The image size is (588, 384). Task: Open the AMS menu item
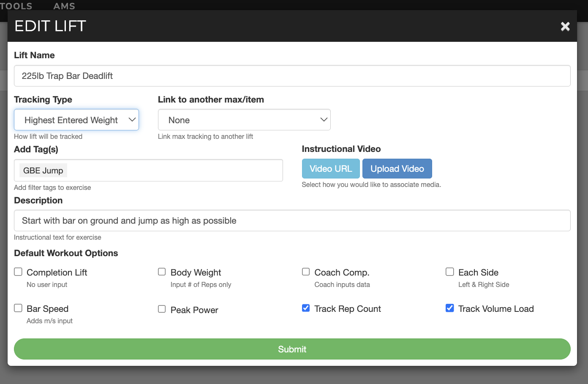(64, 6)
